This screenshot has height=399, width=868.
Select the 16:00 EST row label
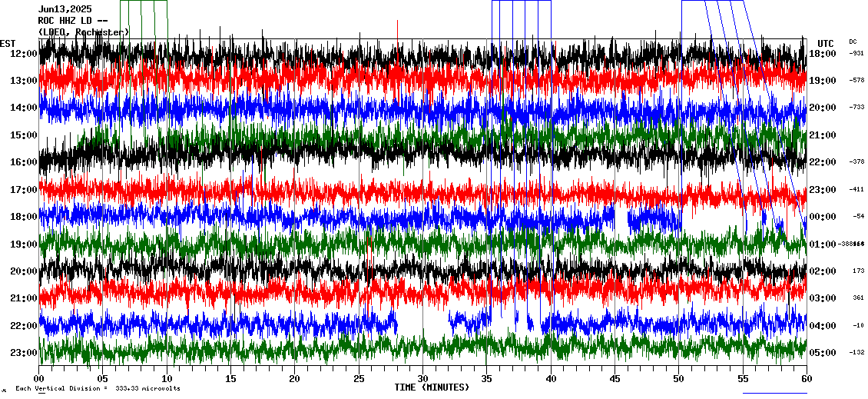click(x=24, y=162)
